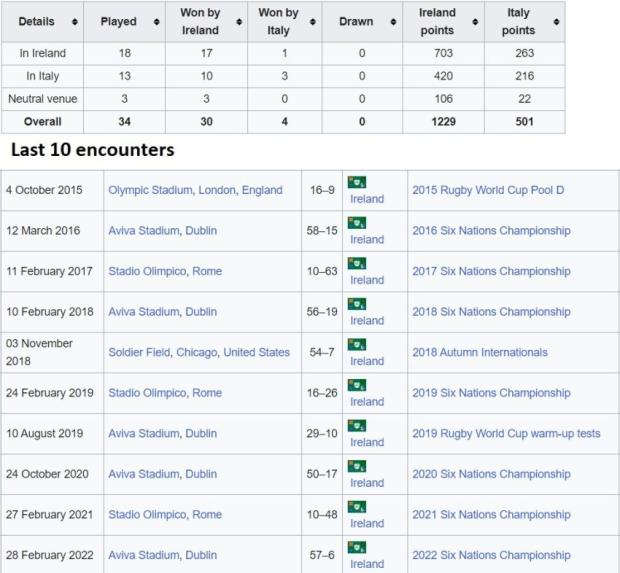620x573 pixels.
Task: Click Ireland flag icon in 24 February 2019 row
Action: [x=357, y=385]
